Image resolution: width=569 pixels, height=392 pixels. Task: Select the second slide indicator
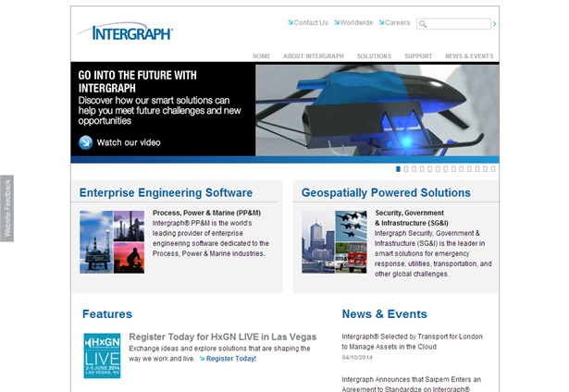click(x=406, y=169)
